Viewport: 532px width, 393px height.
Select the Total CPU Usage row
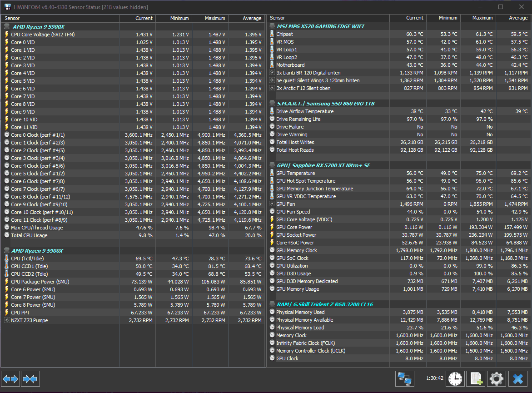pyautogui.click(x=133, y=235)
